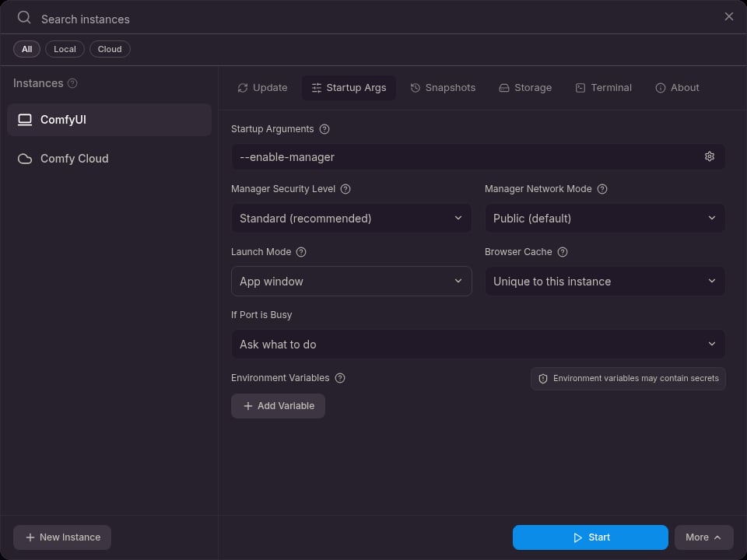Image resolution: width=747 pixels, height=560 pixels.
Task: Click the Environment variables may contain secrets notice
Action: (x=629, y=379)
